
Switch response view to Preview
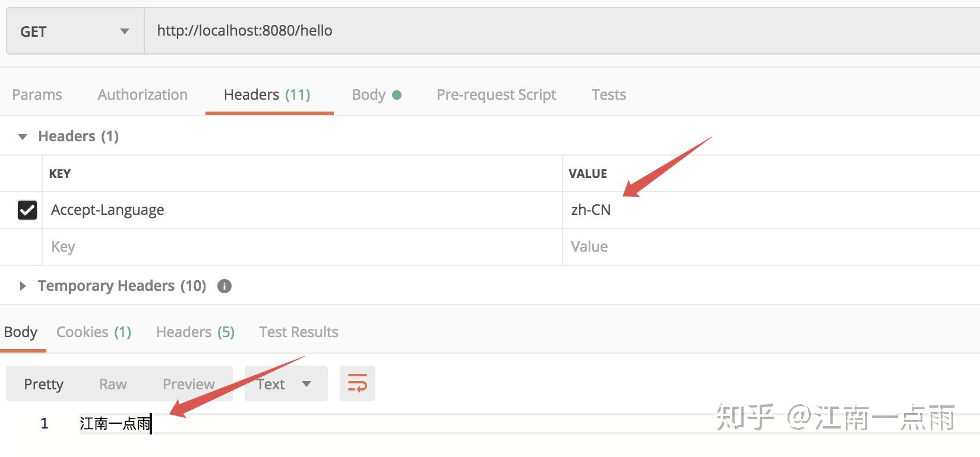[188, 385]
